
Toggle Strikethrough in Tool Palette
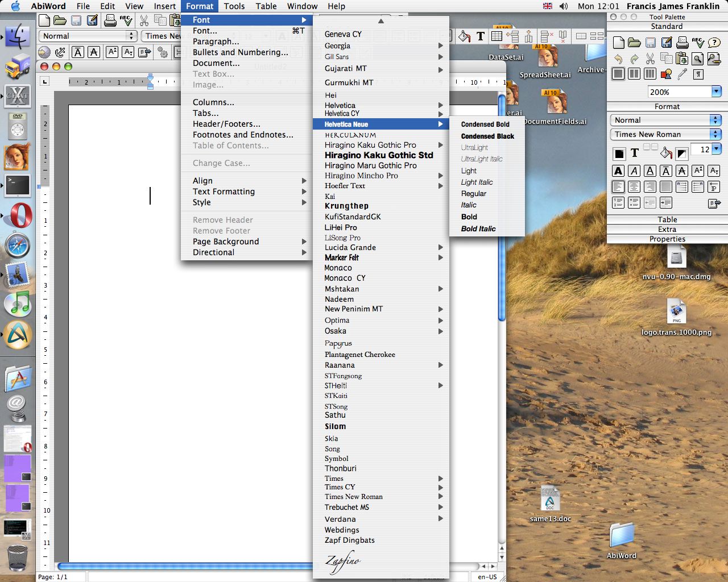coord(681,170)
